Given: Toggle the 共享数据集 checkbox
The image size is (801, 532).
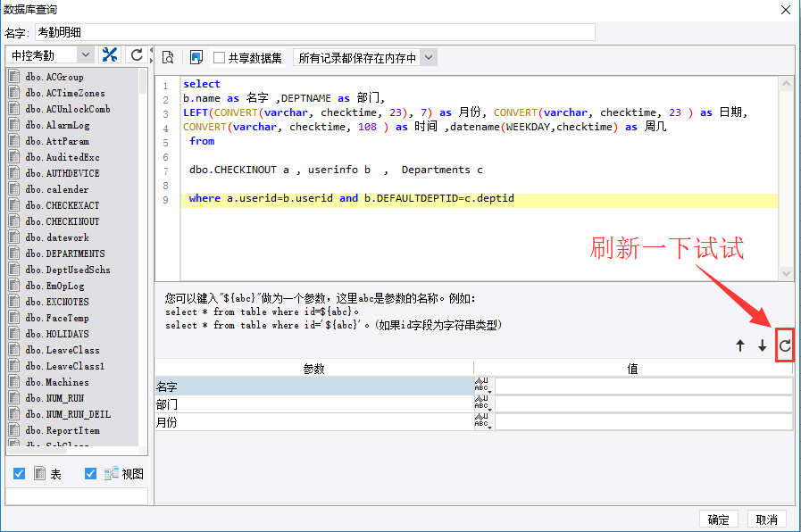Looking at the screenshot, I should 219,58.
